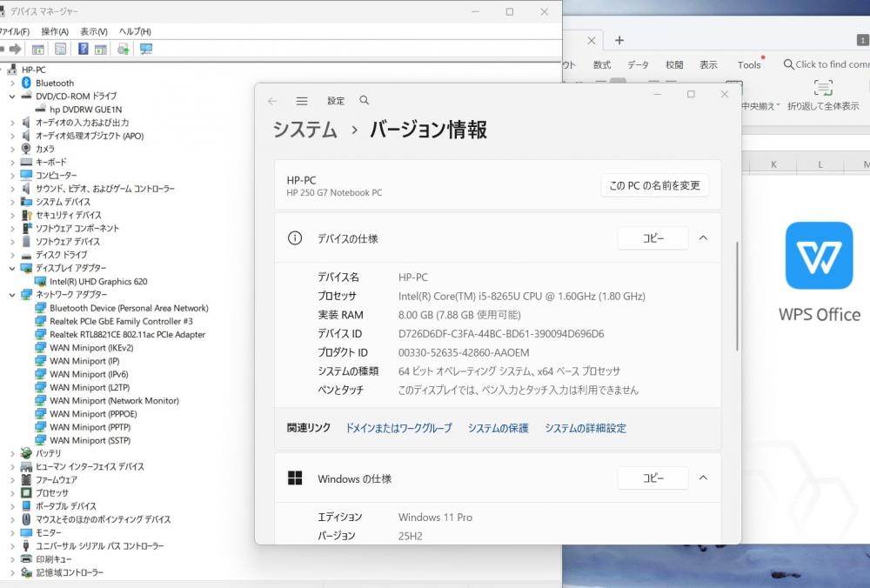Click the Help icon in Device Manager toolbar
The width and height of the screenshot is (870, 588).
click(84, 49)
